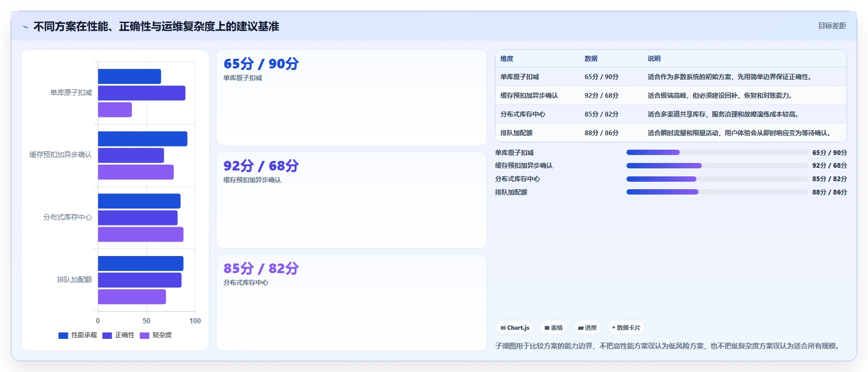
Task: Open the 65分 / 90分 data card
Action: pos(351,97)
